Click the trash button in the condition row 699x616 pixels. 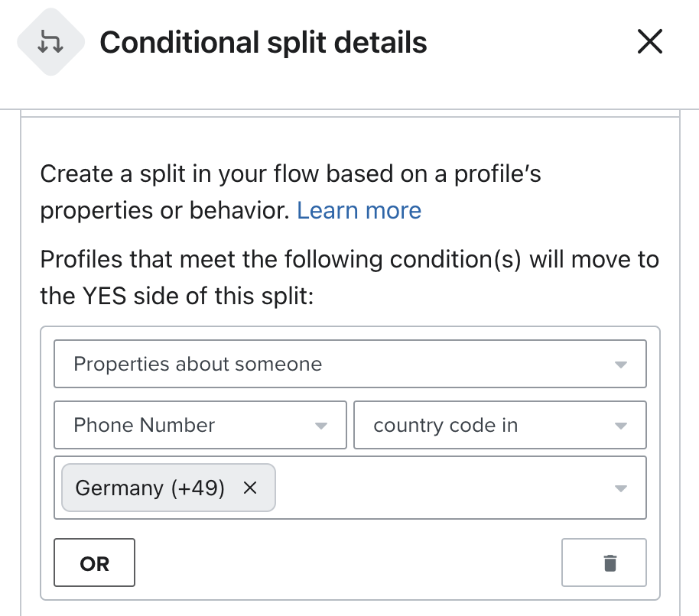point(603,563)
